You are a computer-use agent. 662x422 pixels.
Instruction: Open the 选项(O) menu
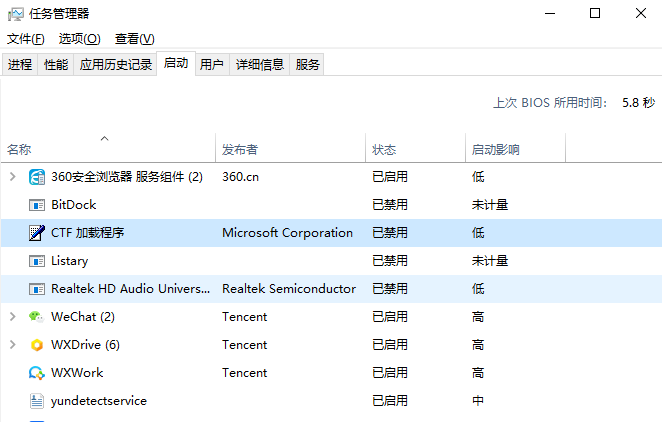point(79,39)
